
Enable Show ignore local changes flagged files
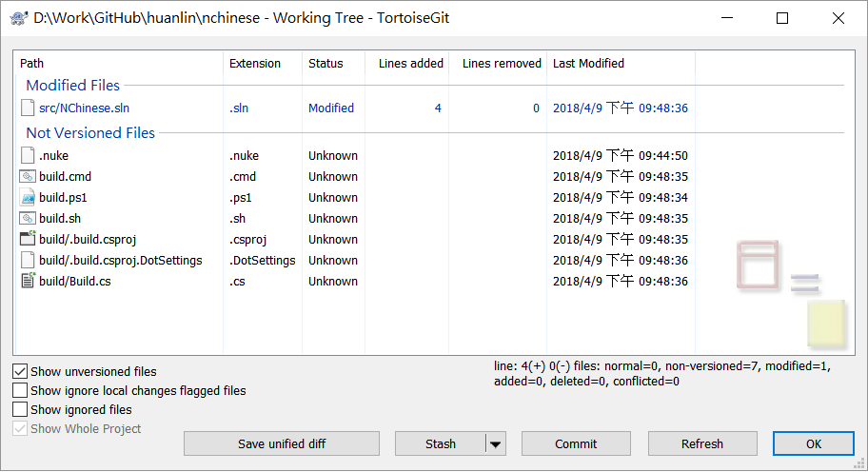tap(20, 390)
